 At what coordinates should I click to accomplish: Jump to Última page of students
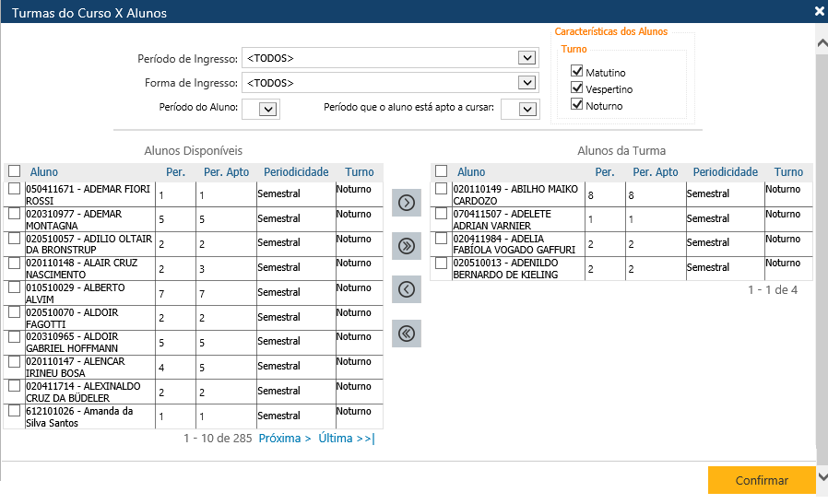[x=346, y=439]
